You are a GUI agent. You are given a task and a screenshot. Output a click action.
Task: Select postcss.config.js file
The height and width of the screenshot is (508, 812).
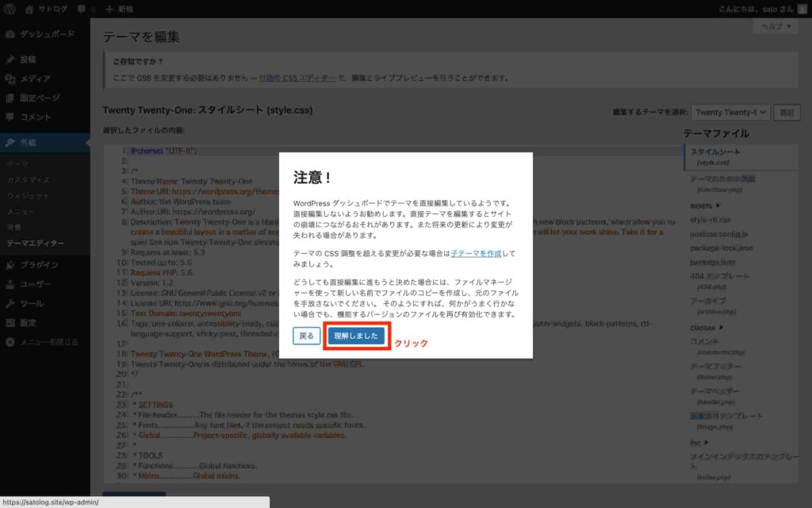coord(718,234)
